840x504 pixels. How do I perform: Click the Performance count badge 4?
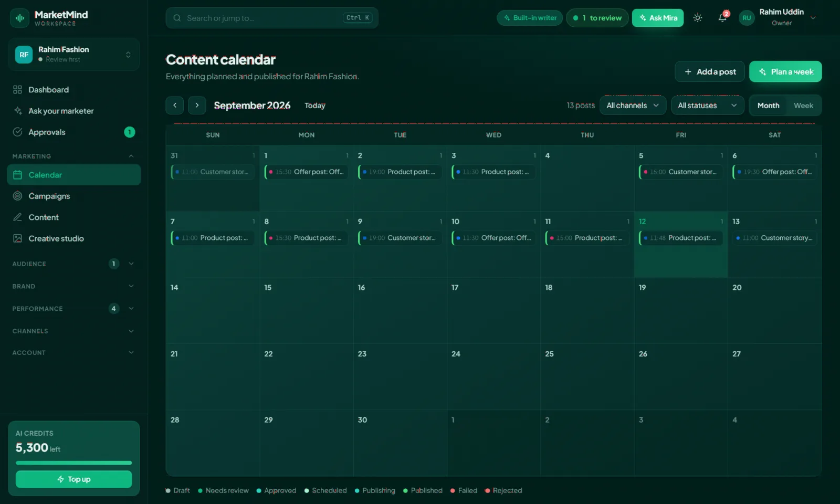[113, 309]
